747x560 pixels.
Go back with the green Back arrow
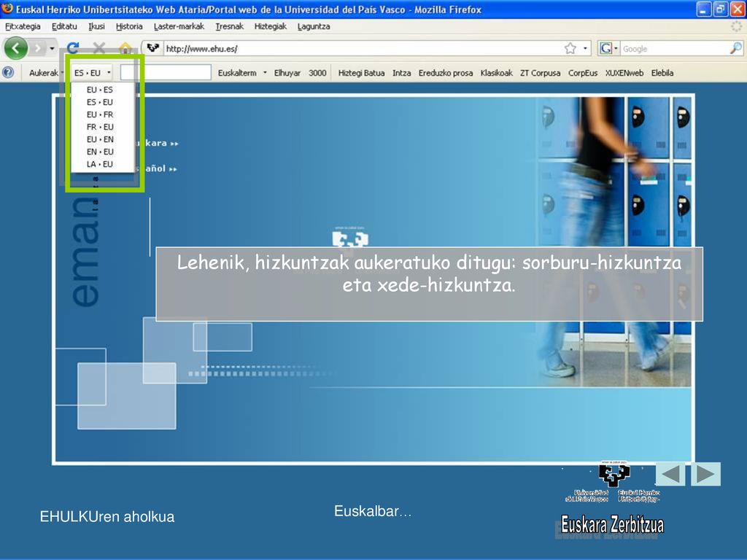pyautogui.click(x=16, y=48)
